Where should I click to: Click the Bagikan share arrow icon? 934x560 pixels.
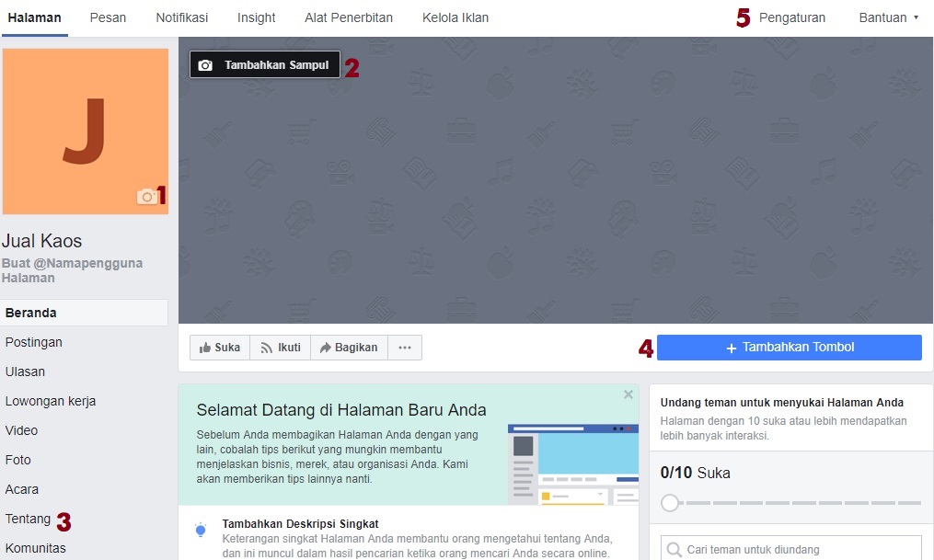click(325, 347)
